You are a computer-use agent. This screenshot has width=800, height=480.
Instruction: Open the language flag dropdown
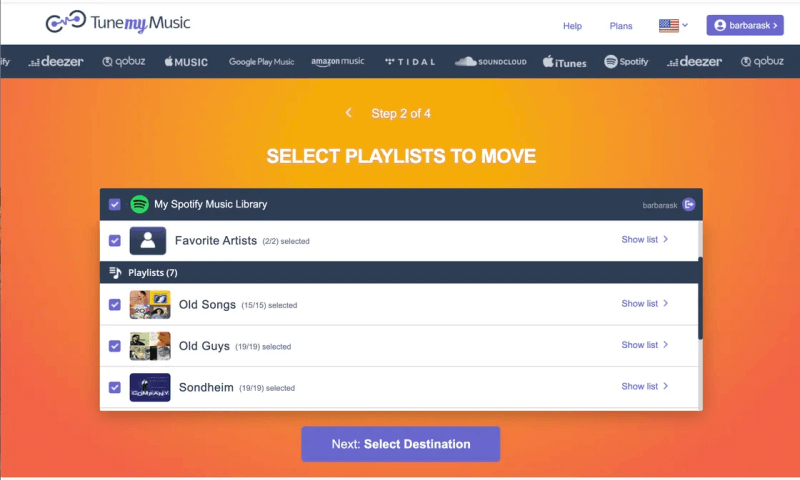point(673,25)
